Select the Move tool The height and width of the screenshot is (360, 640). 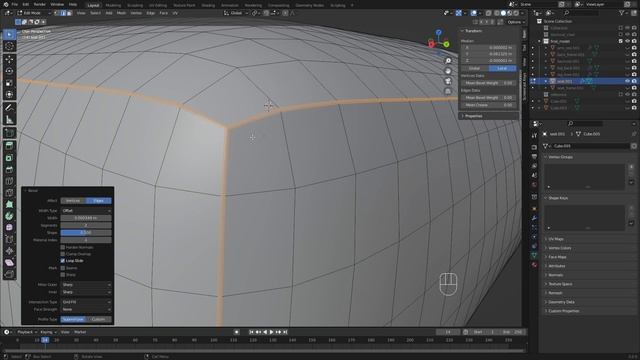pos(9,60)
